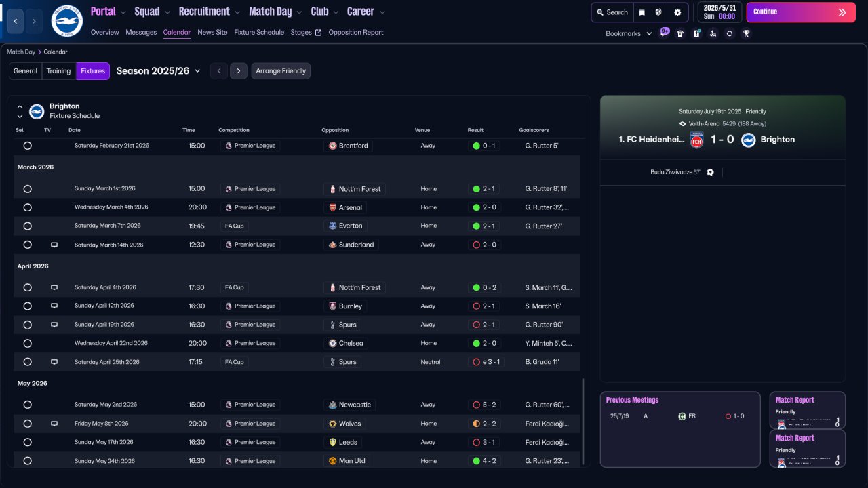This screenshot has width=868, height=488.
Task: Open the shirt icon bookmark
Action: click(680, 33)
